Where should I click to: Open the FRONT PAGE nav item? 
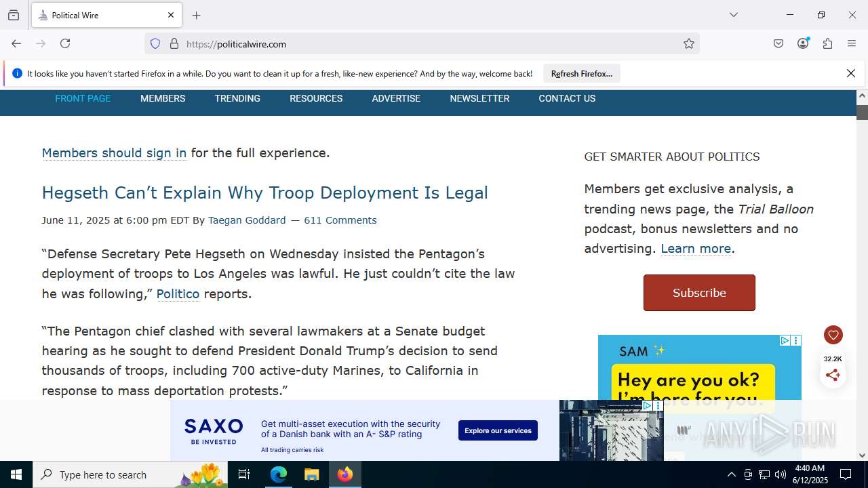[83, 98]
